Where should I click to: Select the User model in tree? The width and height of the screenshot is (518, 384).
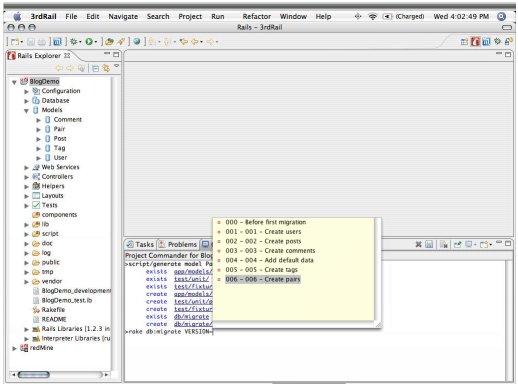(60, 157)
